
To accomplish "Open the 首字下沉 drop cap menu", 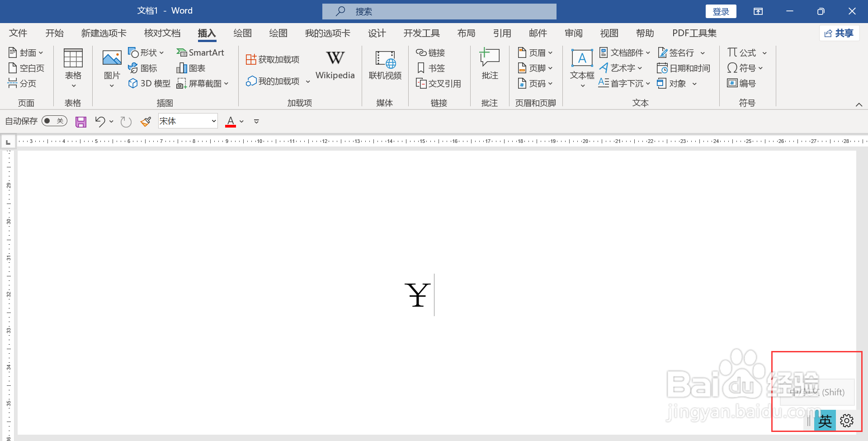I will coord(624,83).
